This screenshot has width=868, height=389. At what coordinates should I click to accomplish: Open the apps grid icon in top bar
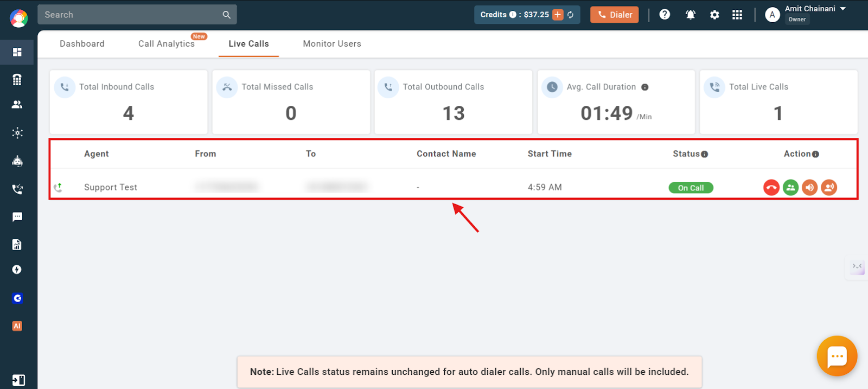(x=737, y=15)
